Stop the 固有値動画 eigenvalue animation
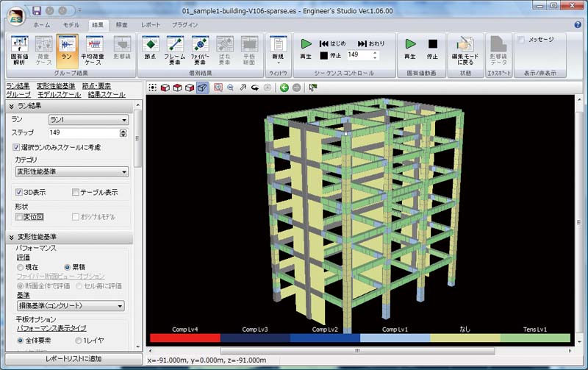The height and width of the screenshot is (370, 588). point(432,49)
